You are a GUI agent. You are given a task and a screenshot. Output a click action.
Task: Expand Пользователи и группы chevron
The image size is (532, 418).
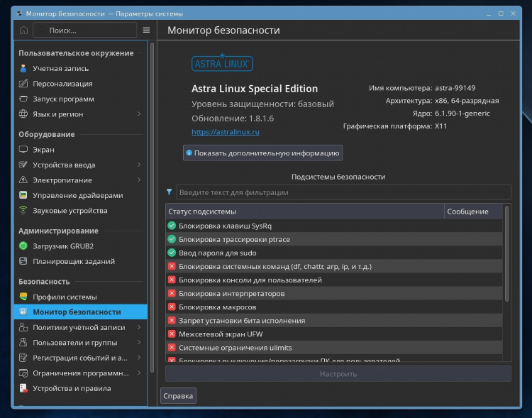pos(139,342)
